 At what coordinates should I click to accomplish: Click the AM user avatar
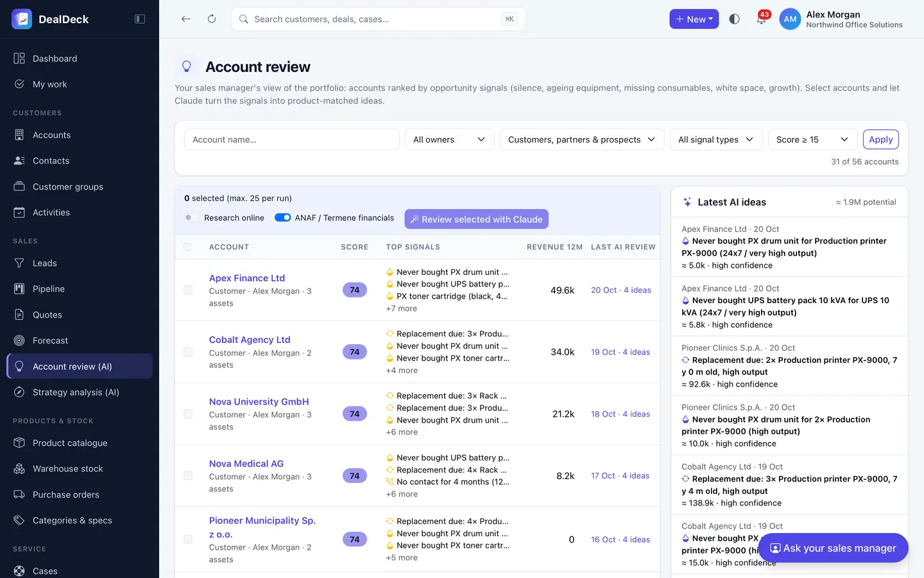pyautogui.click(x=790, y=19)
